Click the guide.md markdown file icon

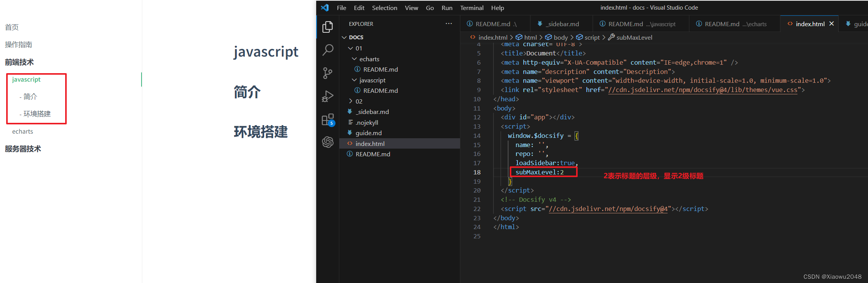point(350,133)
